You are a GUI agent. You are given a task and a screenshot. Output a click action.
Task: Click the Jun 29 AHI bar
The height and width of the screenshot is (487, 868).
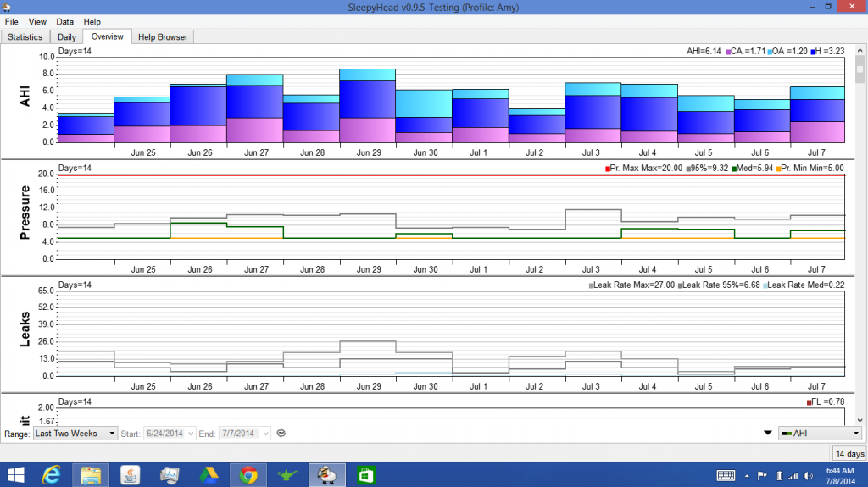click(367, 106)
